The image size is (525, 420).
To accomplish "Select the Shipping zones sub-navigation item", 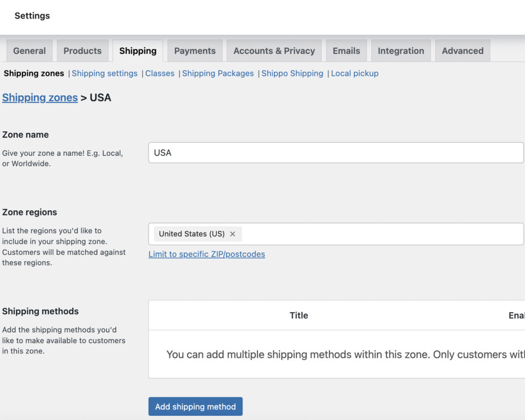I will 34,73.
